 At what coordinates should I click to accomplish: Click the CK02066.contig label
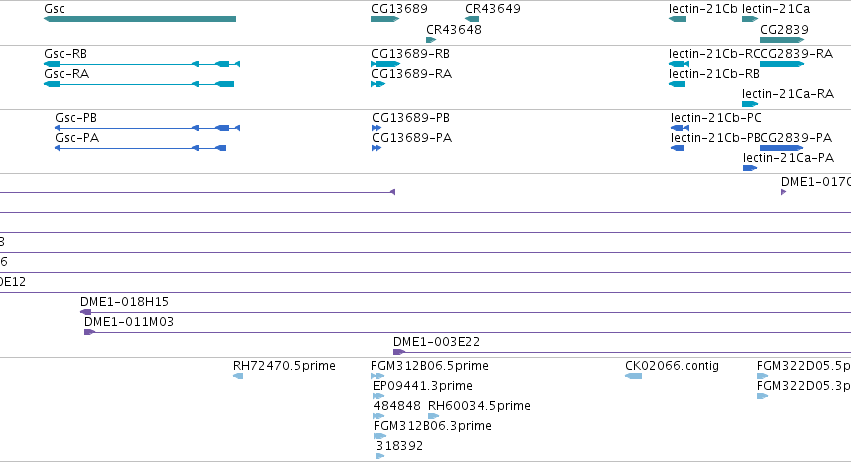pyautogui.click(x=672, y=366)
